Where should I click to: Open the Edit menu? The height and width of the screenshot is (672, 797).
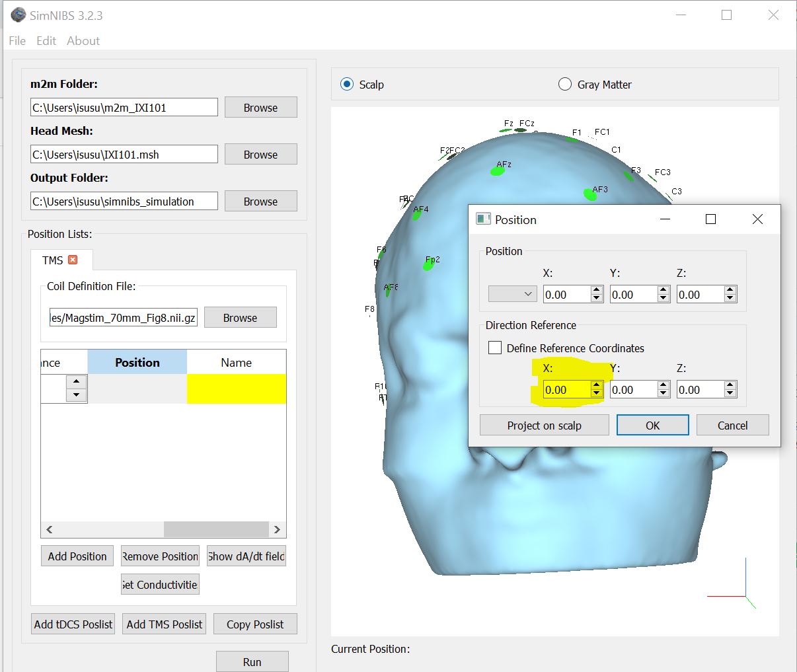(x=46, y=41)
